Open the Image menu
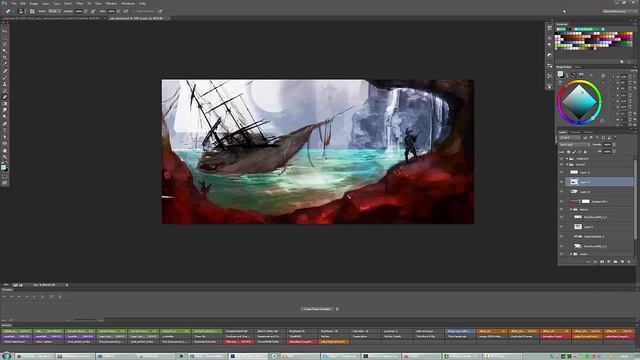Screen dimensions: 640x360 pos(34,3)
